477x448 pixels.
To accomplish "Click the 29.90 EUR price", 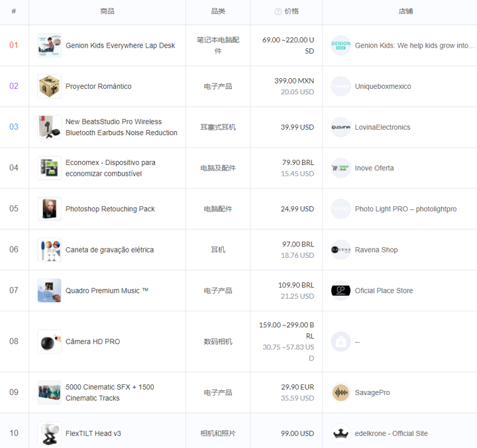I will [297, 387].
